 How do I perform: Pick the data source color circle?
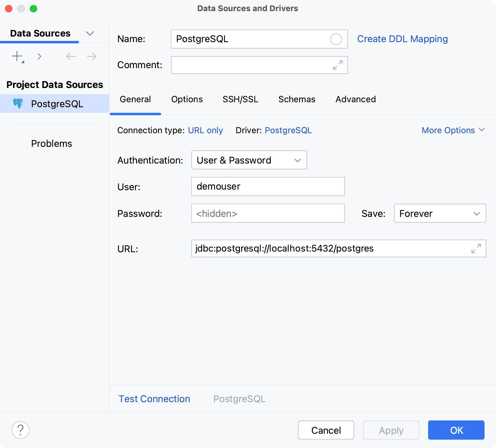[x=336, y=39]
